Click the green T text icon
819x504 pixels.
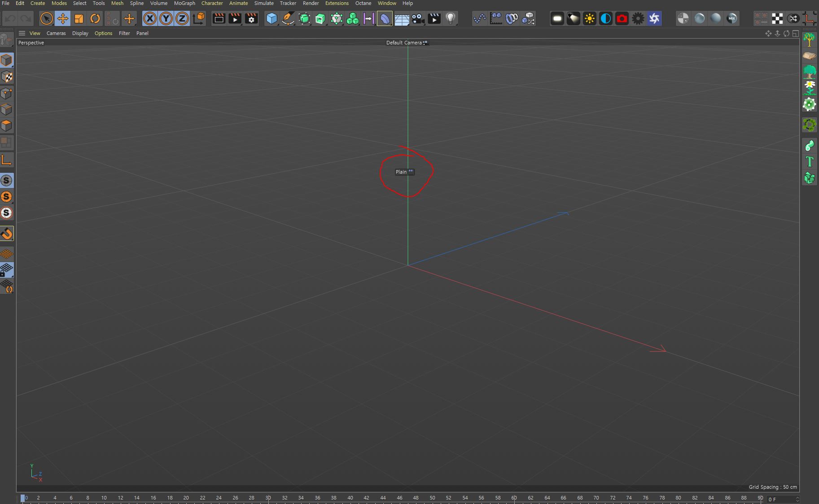pyautogui.click(x=810, y=162)
